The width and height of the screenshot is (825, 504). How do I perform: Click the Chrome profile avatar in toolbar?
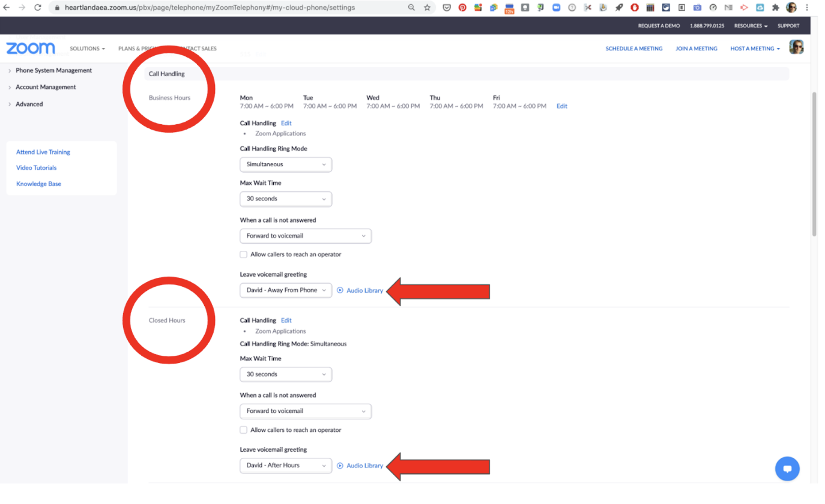pos(791,8)
